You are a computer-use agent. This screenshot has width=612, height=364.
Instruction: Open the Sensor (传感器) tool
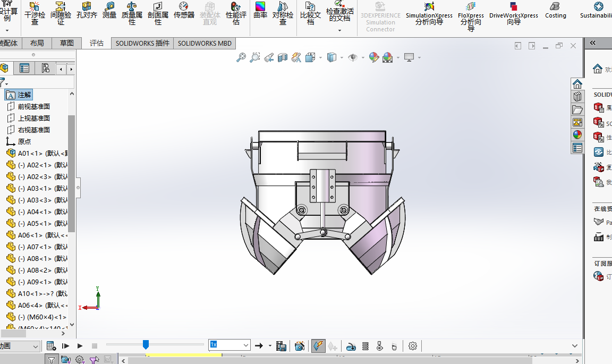click(184, 11)
